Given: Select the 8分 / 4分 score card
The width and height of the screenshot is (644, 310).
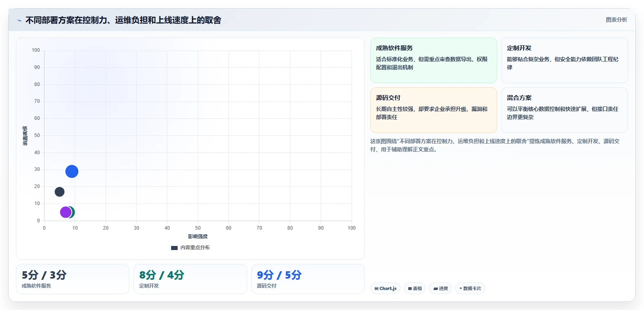Looking at the screenshot, I should 190,279.
